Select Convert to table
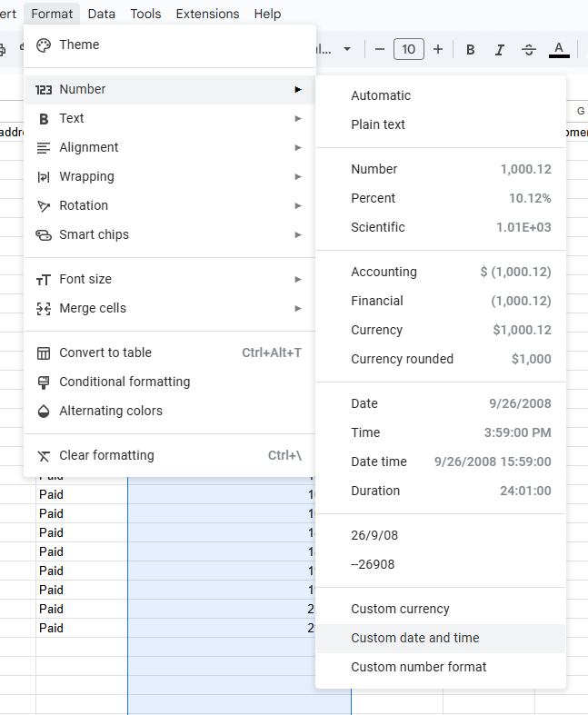The image size is (588, 715). [x=170, y=353]
